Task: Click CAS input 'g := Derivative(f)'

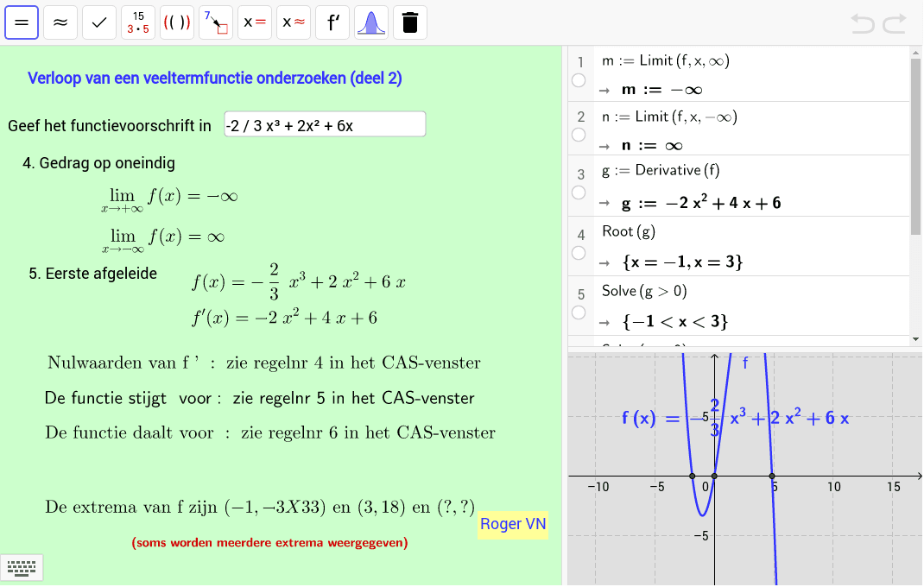Action: 661,170
